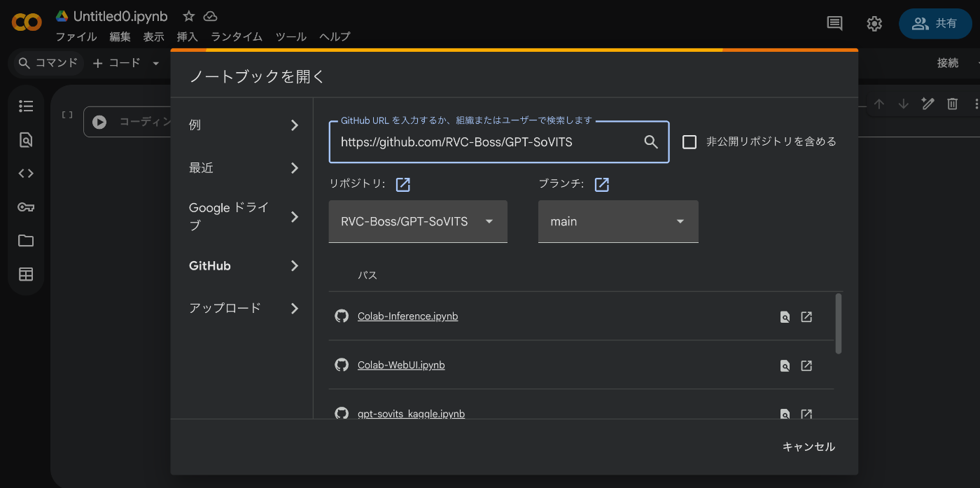Click the 接続 connect button
Screen dimensions: 980x488
(x=948, y=63)
